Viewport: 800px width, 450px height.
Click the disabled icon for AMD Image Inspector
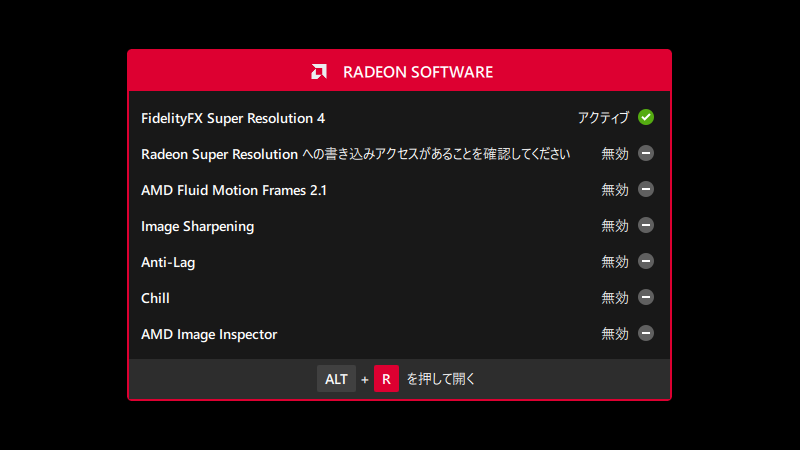(x=646, y=333)
